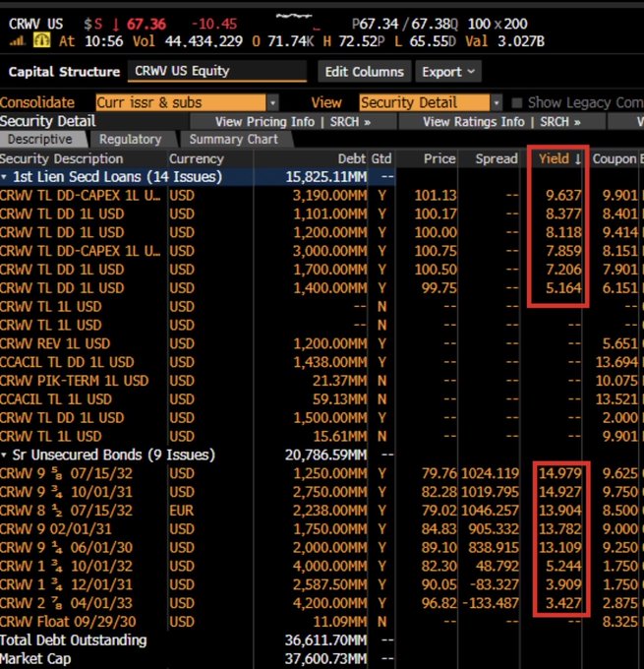Click the 20,786.59MM unsecured bonds total
The height and width of the screenshot is (669, 644).
click(325, 456)
